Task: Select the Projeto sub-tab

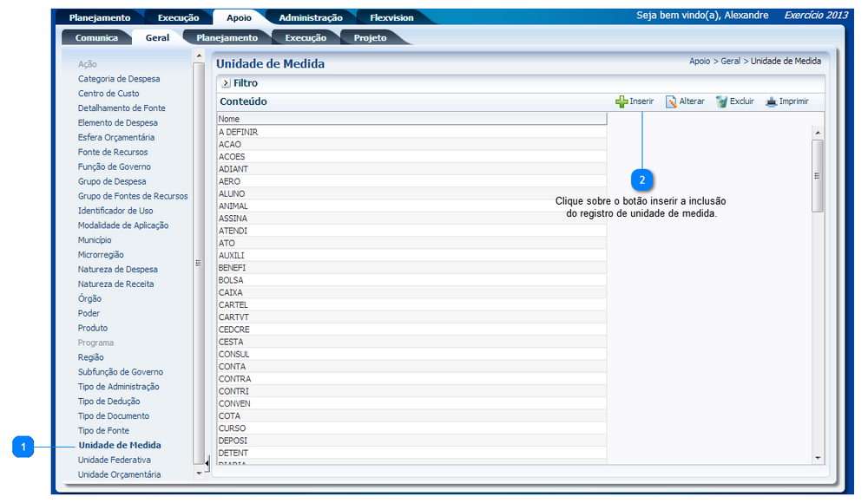Action: tap(370, 38)
